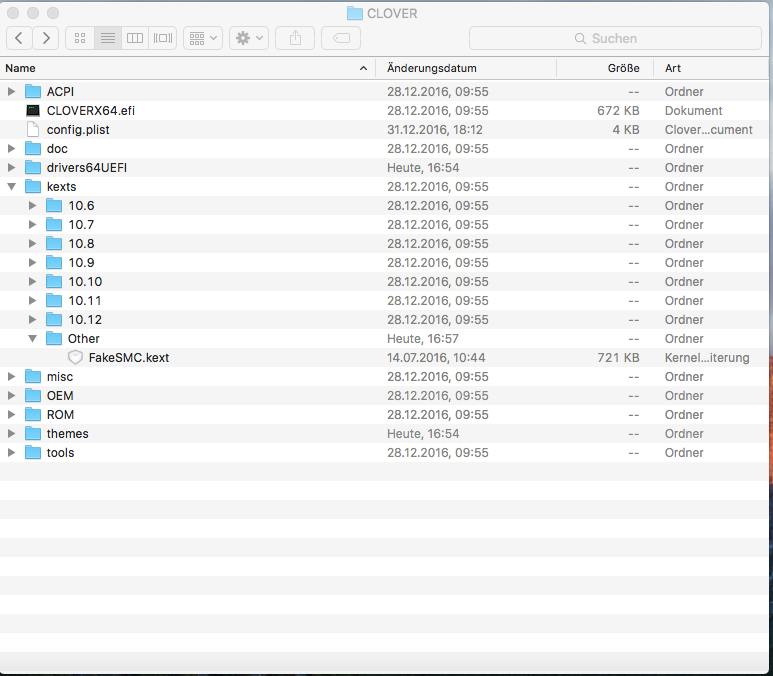Sort by the Name column header

point(187,68)
